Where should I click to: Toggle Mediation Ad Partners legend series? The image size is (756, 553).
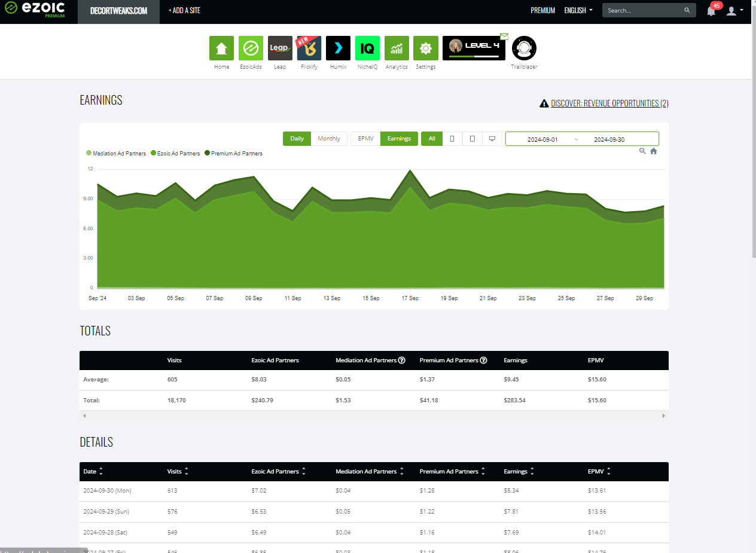click(x=116, y=154)
